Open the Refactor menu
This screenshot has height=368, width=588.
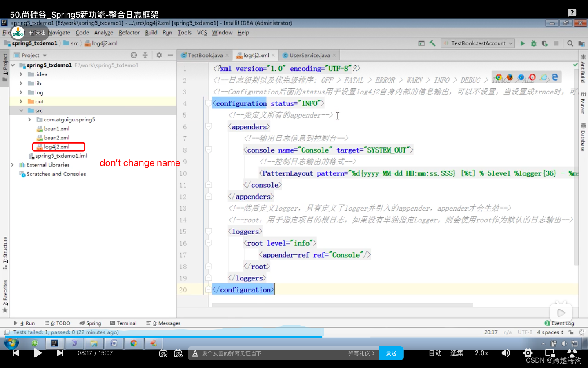pos(129,33)
